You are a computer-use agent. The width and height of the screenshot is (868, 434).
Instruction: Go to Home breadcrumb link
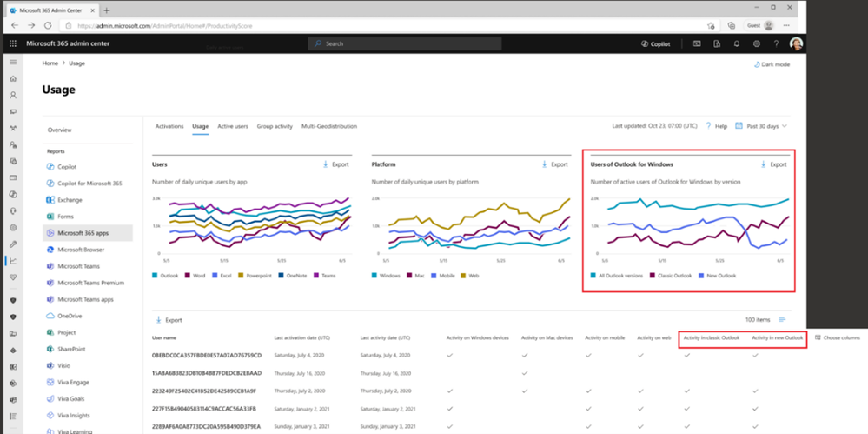tap(50, 63)
